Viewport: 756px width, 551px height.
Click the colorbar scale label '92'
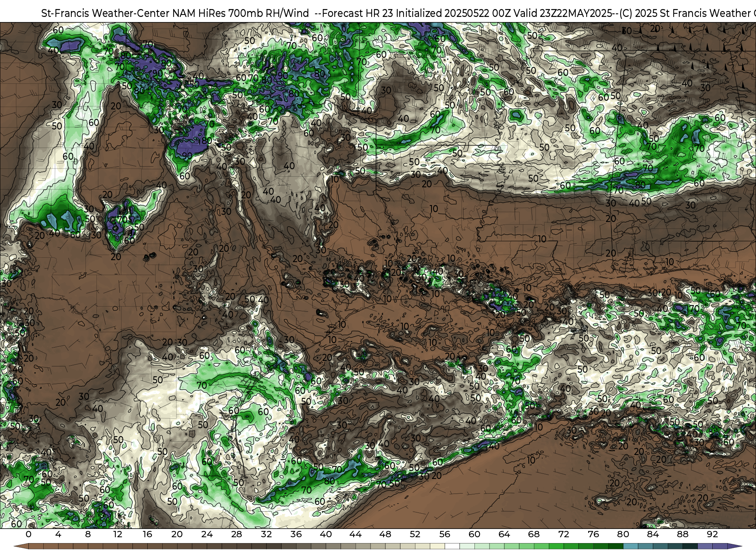712,534
